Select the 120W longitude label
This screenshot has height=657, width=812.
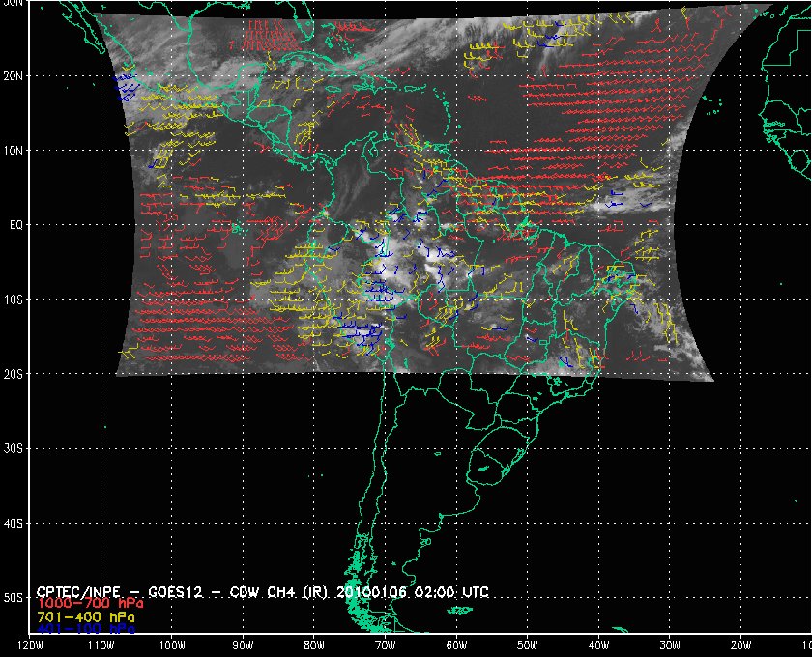click(30, 645)
